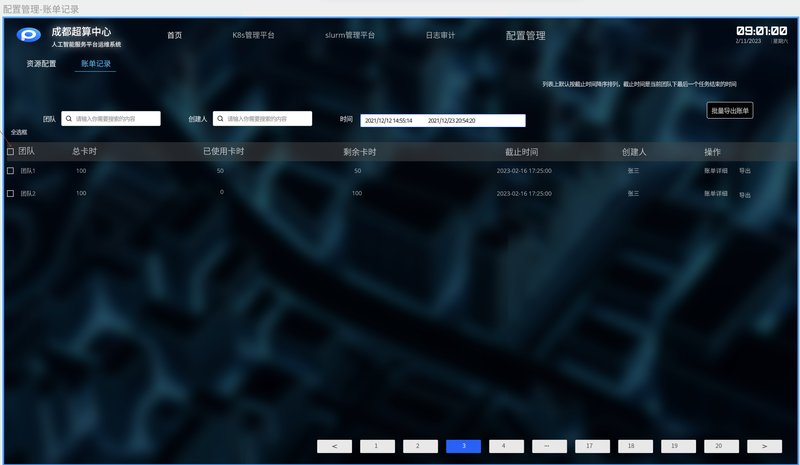
Task: Click the 批量导出账单 button
Action: pyautogui.click(x=730, y=110)
